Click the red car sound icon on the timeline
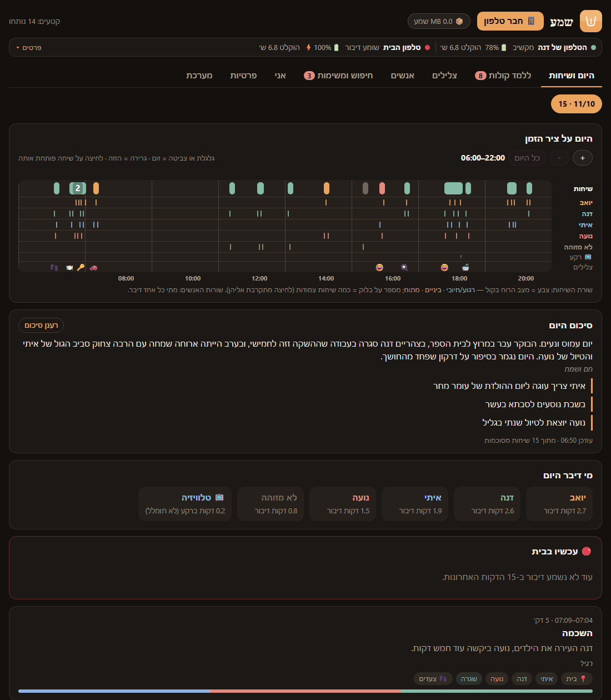611x700 pixels. pyautogui.click(x=93, y=267)
